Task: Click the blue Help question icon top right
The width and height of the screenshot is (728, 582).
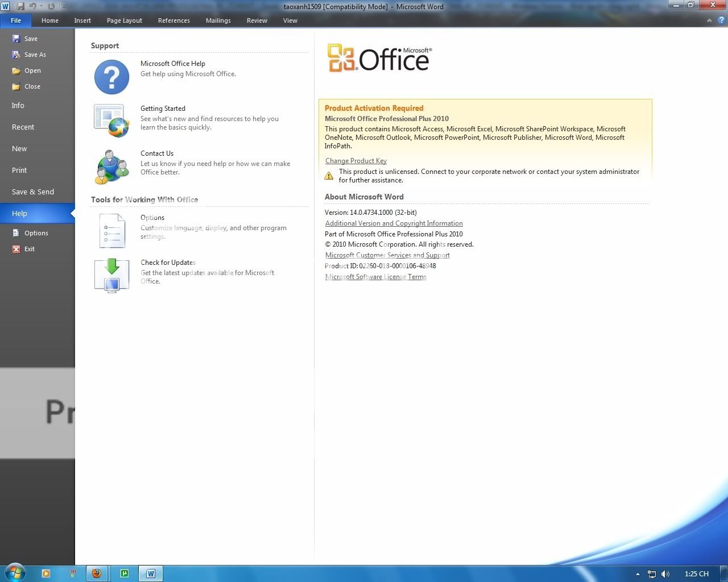Action: coord(721,20)
